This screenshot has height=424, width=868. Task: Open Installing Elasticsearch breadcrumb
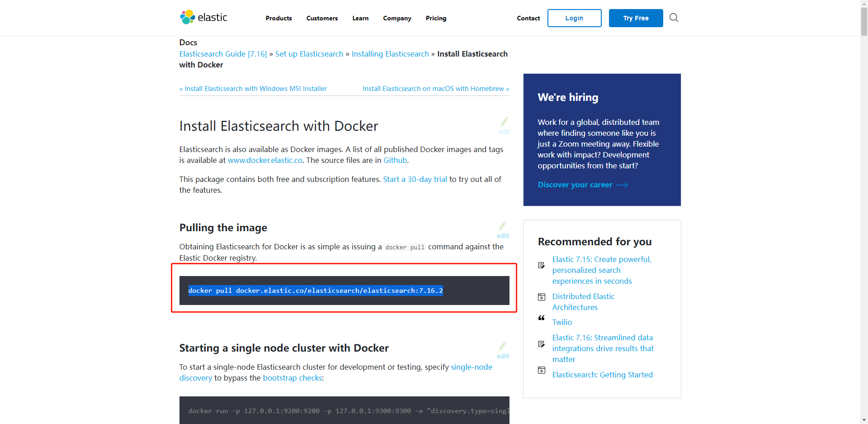click(x=390, y=54)
